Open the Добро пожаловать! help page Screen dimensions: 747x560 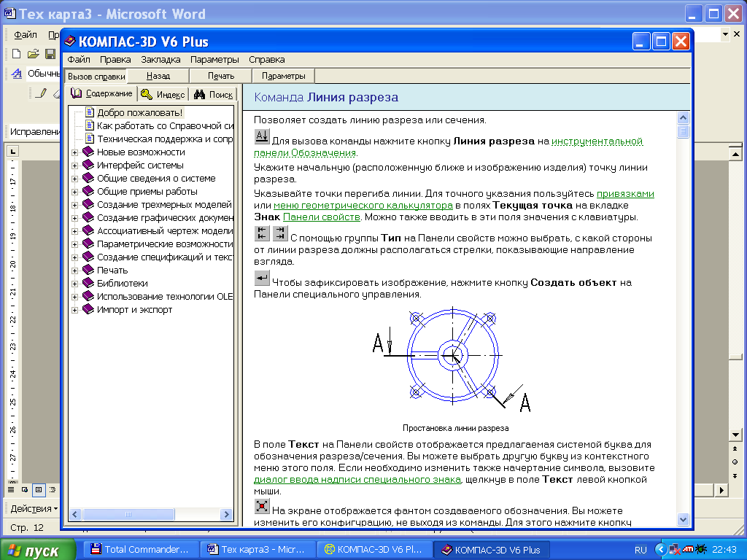coord(139,112)
